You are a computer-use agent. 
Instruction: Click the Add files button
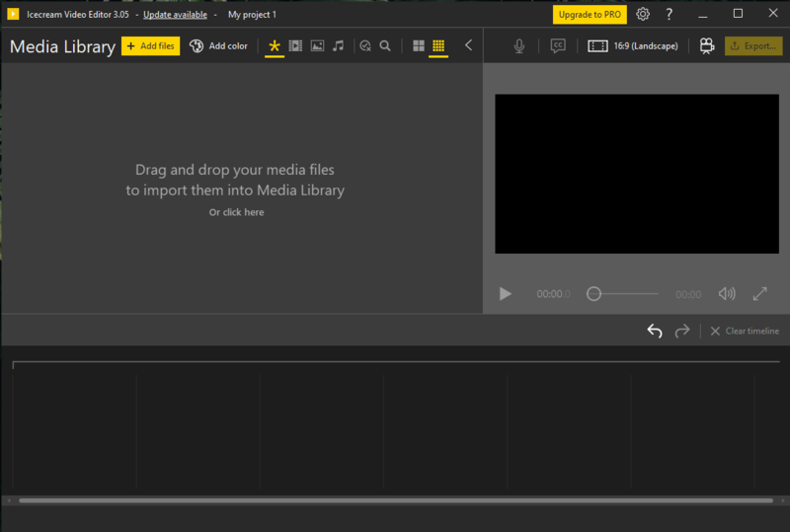pyautogui.click(x=150, y=45)
